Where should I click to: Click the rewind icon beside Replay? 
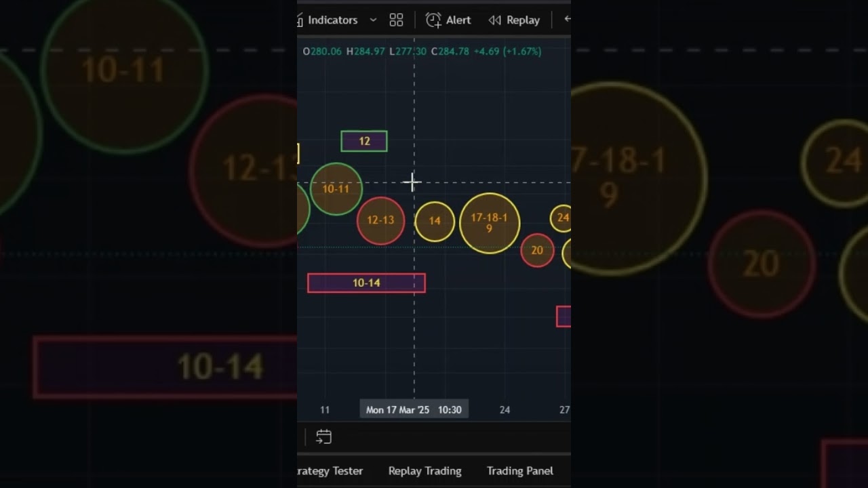click(495, 20)
